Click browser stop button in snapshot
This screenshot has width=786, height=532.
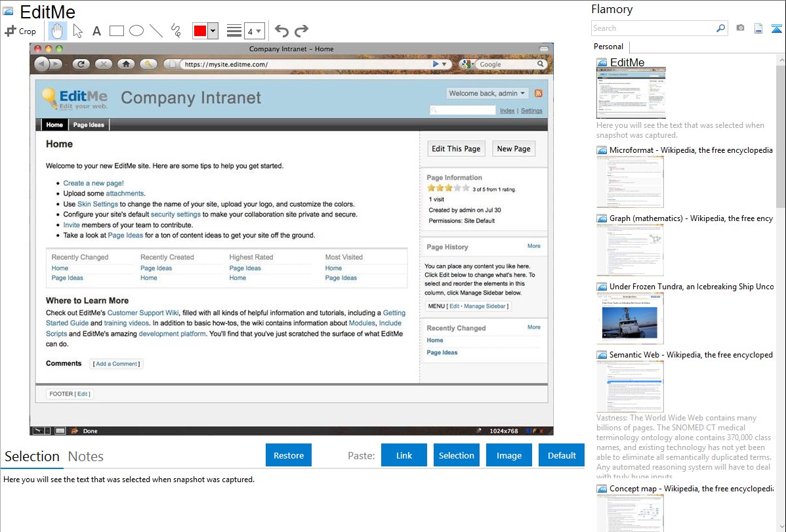(103, 64)
